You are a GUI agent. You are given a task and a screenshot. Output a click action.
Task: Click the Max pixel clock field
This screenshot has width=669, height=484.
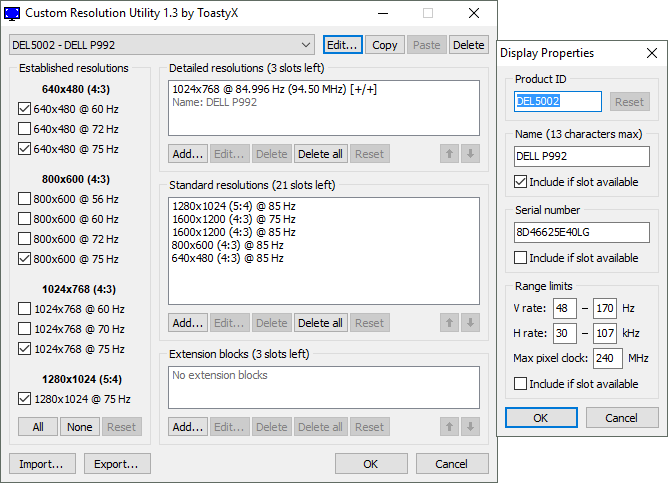[x=607, y=358]
